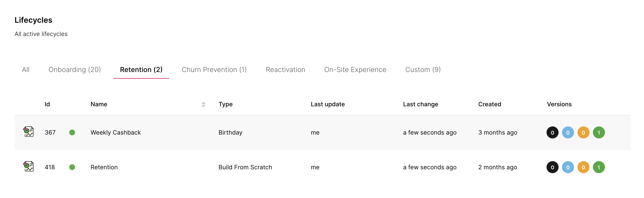Click black version badge on Weekly Cashback
644x198 pixels.
[552, 132]
